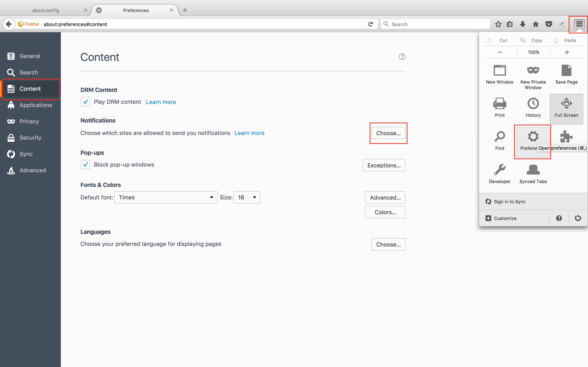This screenshot has height=367, width=588.
Task: Click the Content help question icon
Action: (x=402, y=57)
